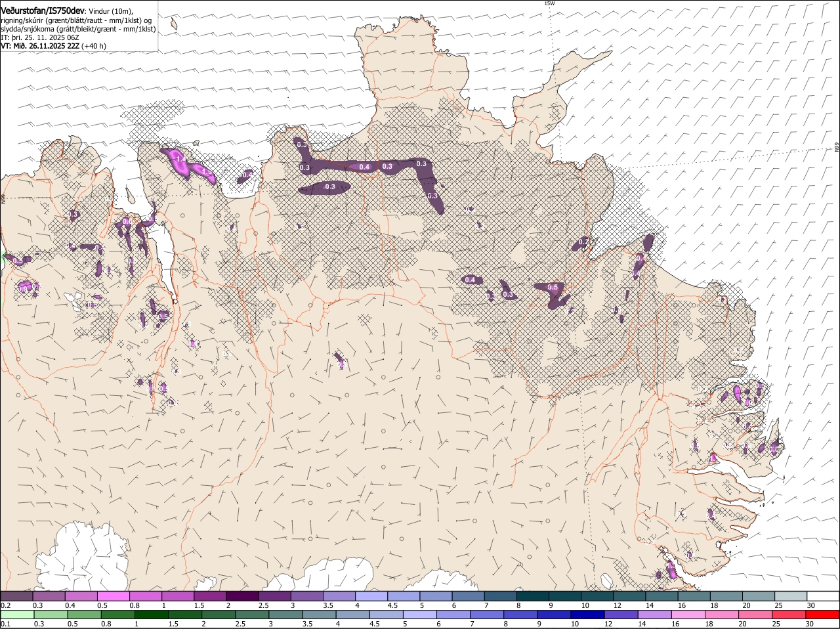The width and height of the screenshot is (840, 629).
Task: Click the '0.4' legend label
Action: (x=70, y=605)
